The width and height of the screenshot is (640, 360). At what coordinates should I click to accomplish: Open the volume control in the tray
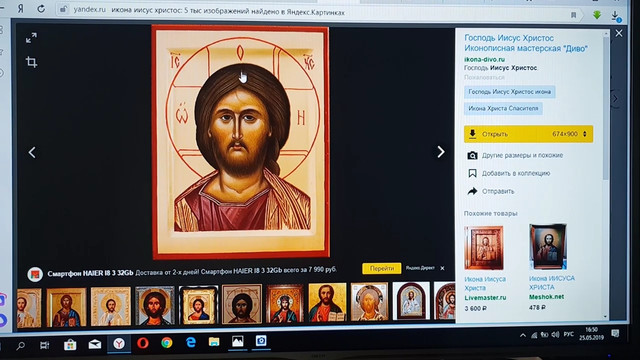coord(555,335)
